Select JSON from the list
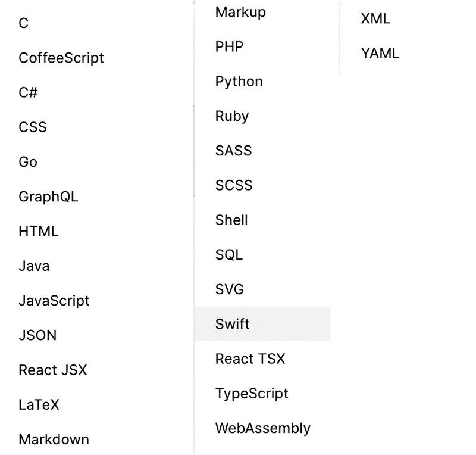This screenshot has width=476, height=455. [x=37, y=335]
